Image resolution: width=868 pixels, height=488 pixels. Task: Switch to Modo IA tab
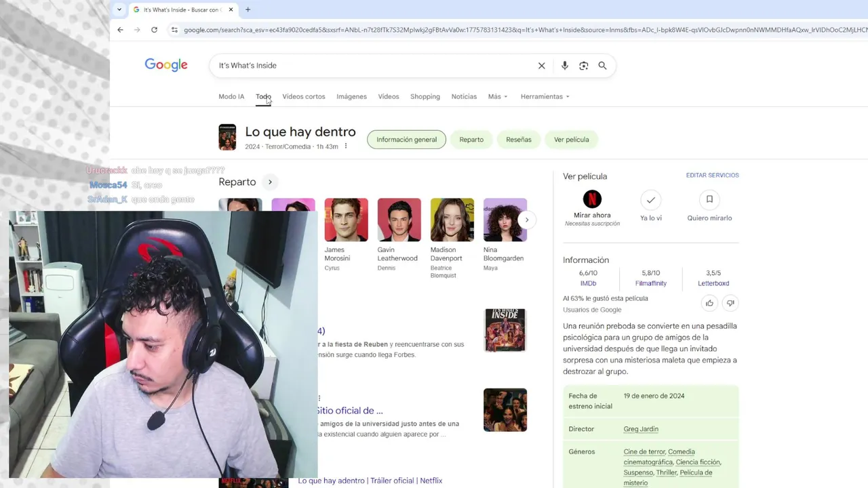(x=231, y=96)
